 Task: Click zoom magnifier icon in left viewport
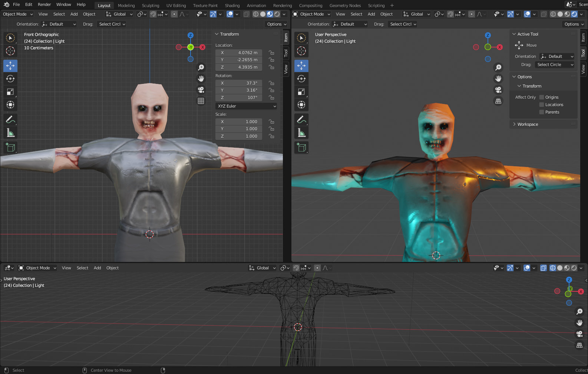(x=201, y=67)
